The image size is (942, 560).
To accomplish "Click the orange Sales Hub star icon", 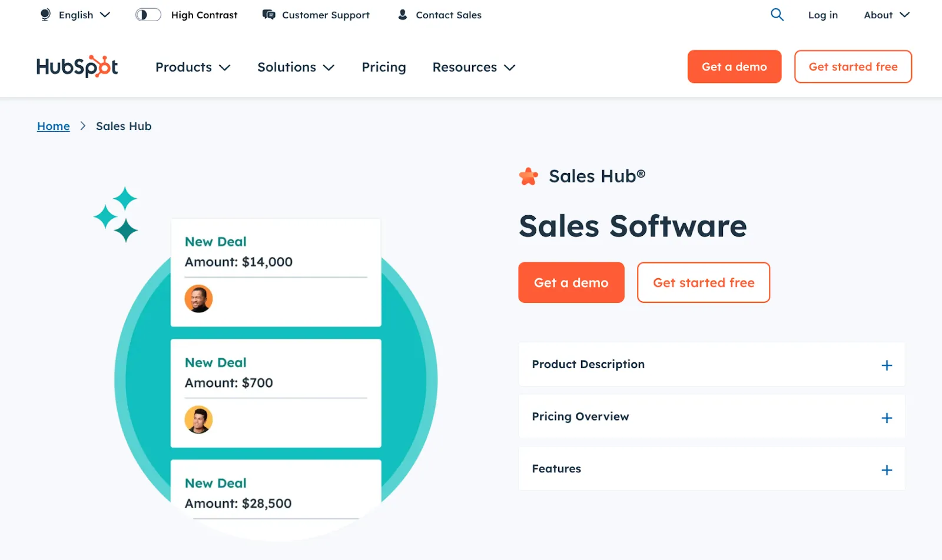I will (529, 176).
